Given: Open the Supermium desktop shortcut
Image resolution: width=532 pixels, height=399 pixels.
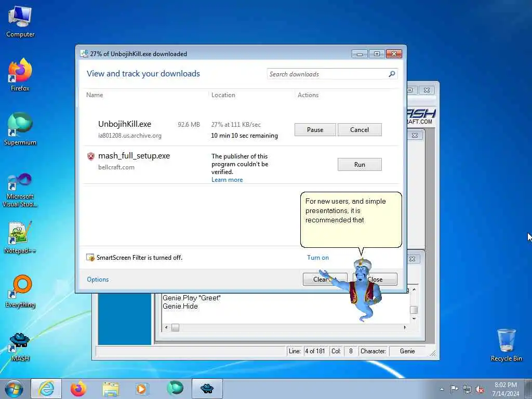Looking at the screenshot, I should click(20, 129).
